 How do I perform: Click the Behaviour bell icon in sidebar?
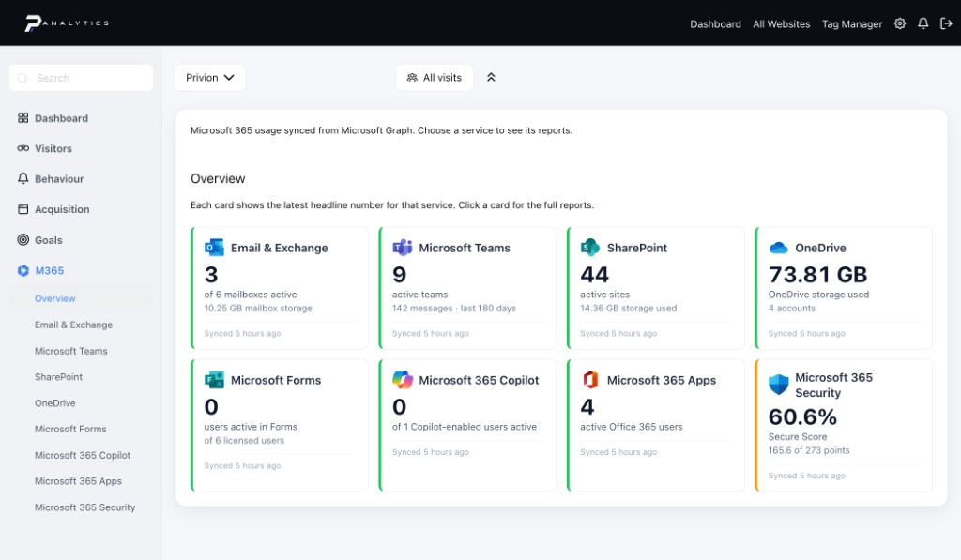[x=23, y=178]
